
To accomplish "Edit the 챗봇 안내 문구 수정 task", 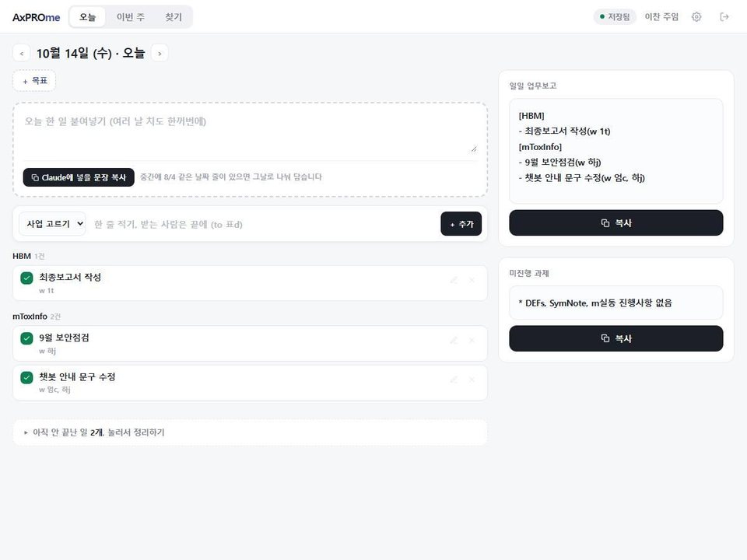I will click(454, 380).
